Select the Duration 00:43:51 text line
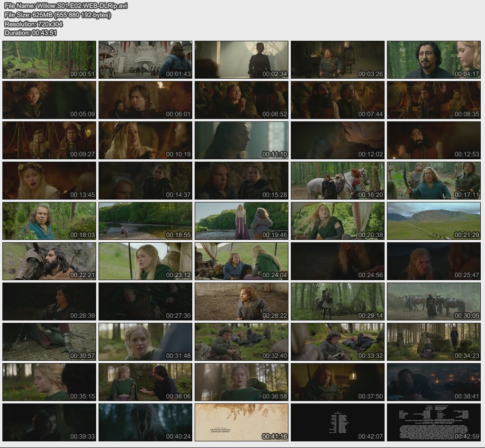 point(31,33)
